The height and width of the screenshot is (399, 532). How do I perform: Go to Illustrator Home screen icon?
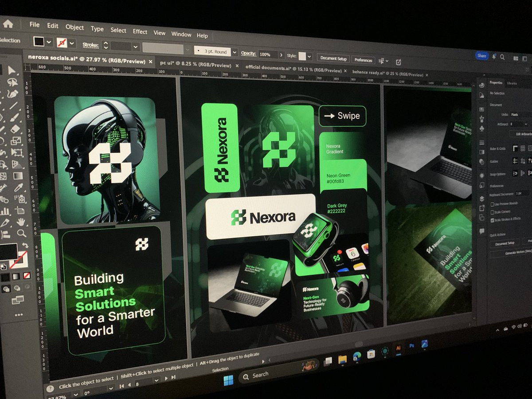[x=8, y=23]
